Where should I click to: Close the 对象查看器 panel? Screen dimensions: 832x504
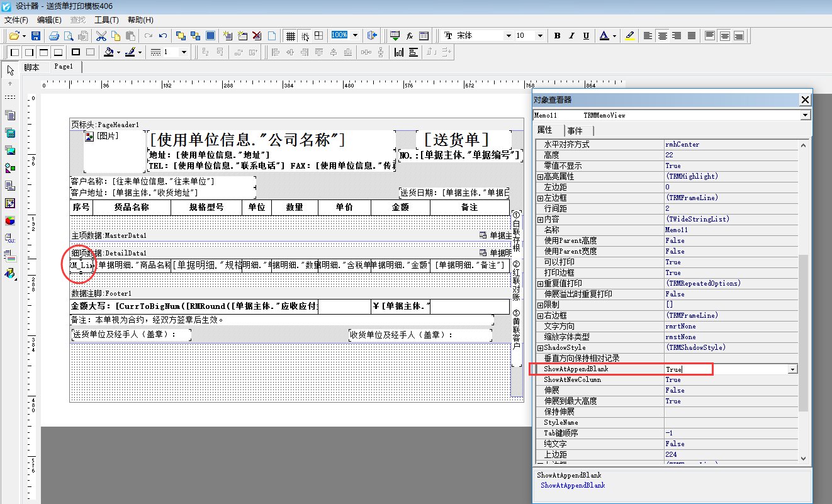pyautogui.click(x=805, y=99)
